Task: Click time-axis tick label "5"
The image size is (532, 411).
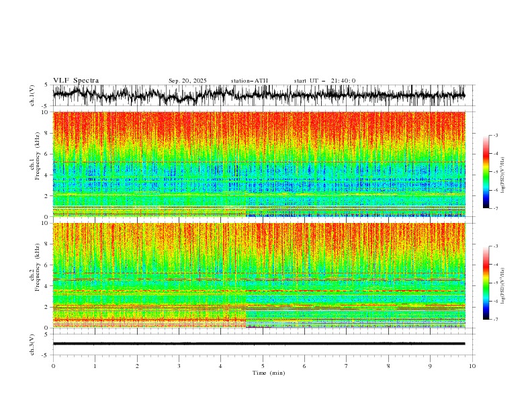Action: [263, 366]
